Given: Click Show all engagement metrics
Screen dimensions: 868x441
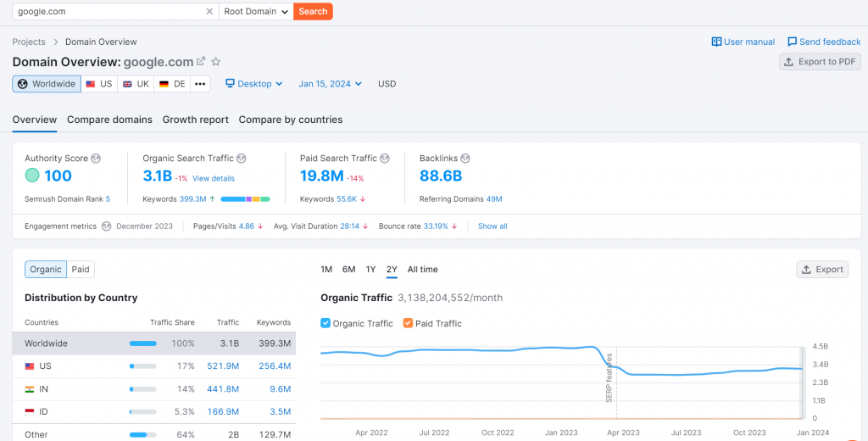Looking at the screenshot, I should 492,226.
